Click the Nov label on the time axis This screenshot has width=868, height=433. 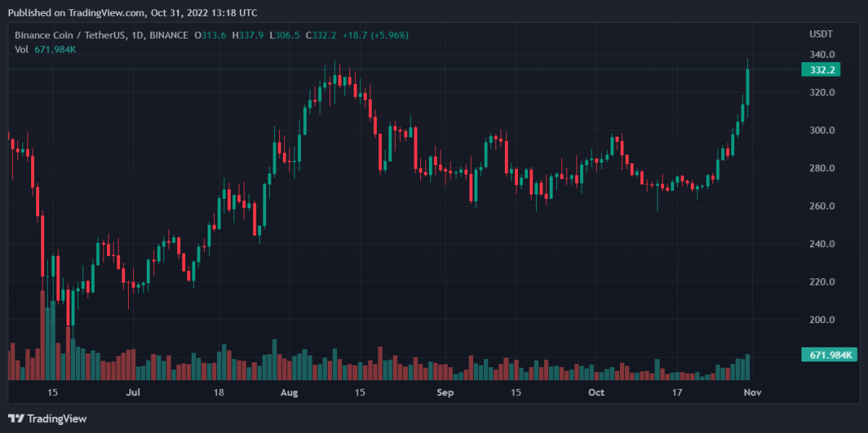click(753, 393)
